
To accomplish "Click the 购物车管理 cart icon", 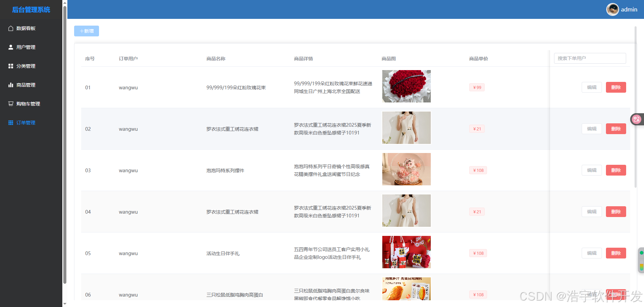I will [x=11, y=104].
